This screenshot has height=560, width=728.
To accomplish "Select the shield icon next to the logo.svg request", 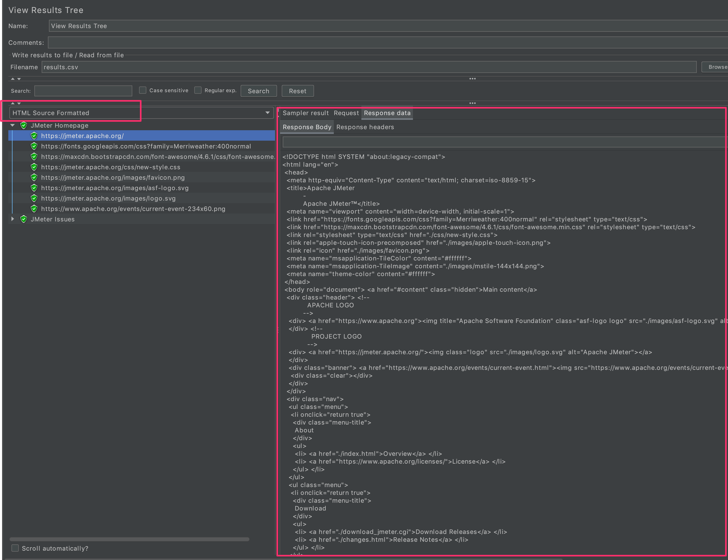I will tap(34, 198).
